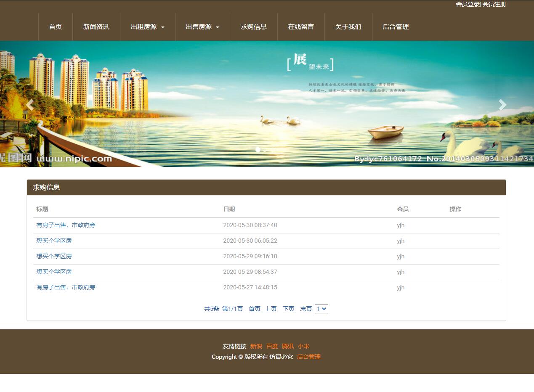This screenshot has width=534, height=392.
Task: Click the previous carousel arrow
Action: coord(29,105)
